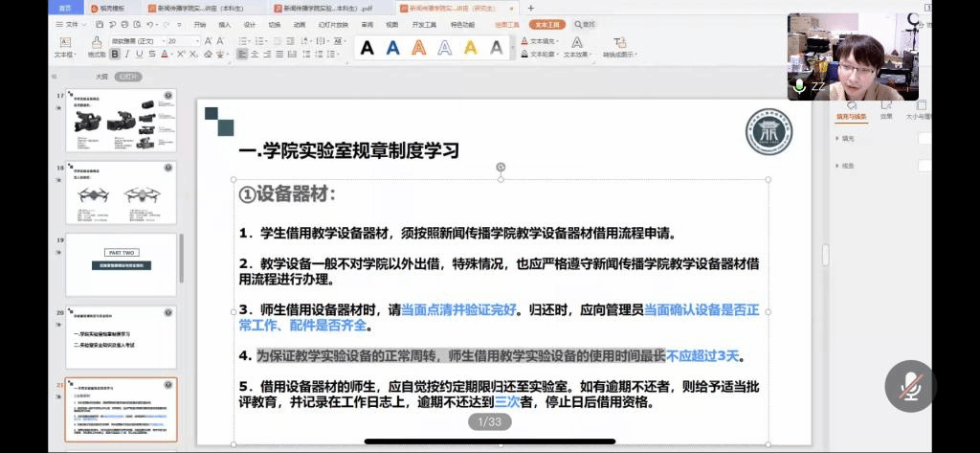980x453 pixels.
Task: Toggle Underline formatting button
Action: point(140,55)
